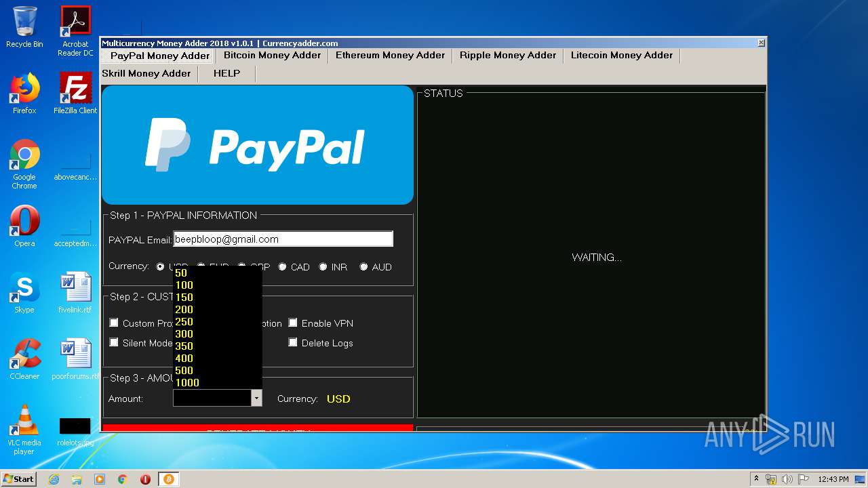
Task: Switch to PayPal Money Adder tab
Action: click(x=160, y=56)
